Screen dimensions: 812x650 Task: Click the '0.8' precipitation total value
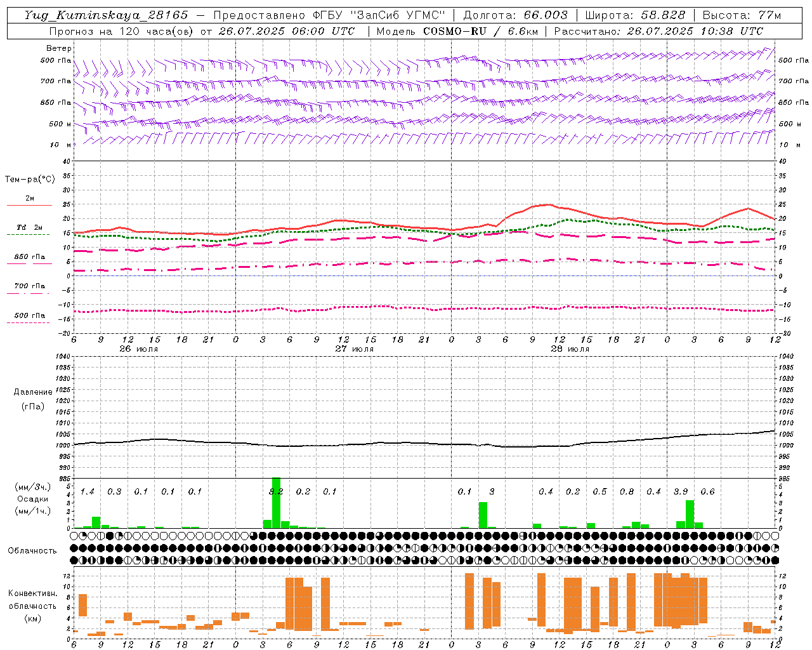coord(627,491)
